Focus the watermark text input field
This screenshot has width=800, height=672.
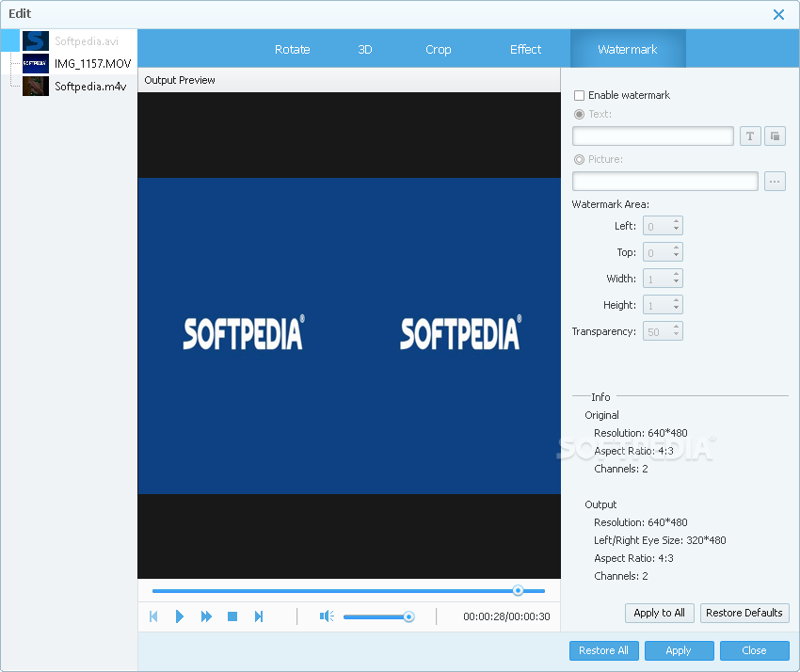[x=653, y=136]
